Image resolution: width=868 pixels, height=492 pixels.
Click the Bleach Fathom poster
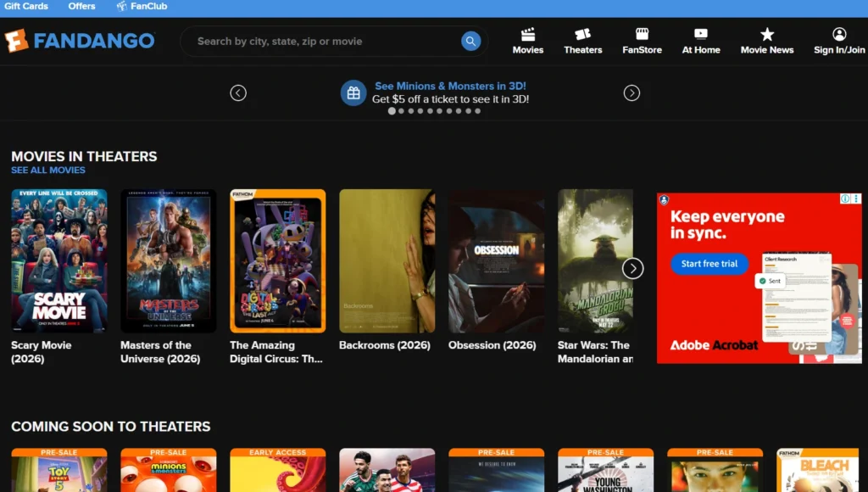[818, 470]
